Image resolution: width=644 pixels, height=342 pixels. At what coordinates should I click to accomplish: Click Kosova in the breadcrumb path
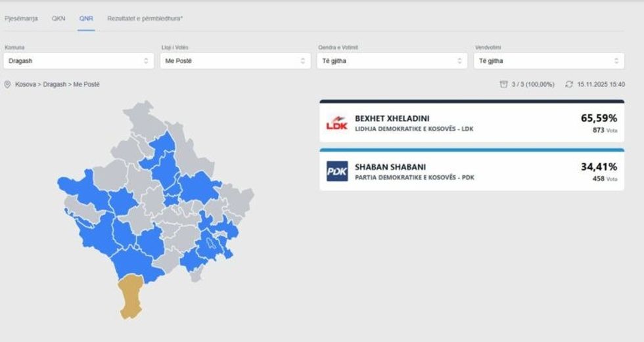26,85
